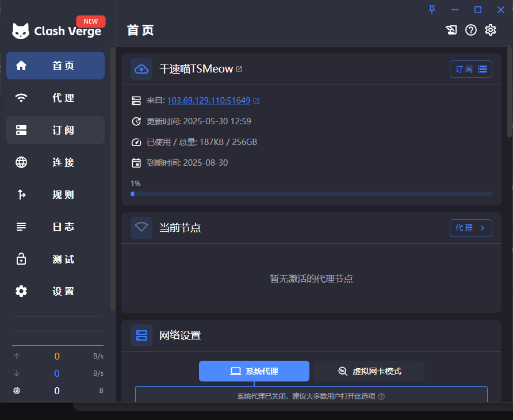Click the 网络设置 server icon
This screenshot has width=513, height=420.
[141, 335]
